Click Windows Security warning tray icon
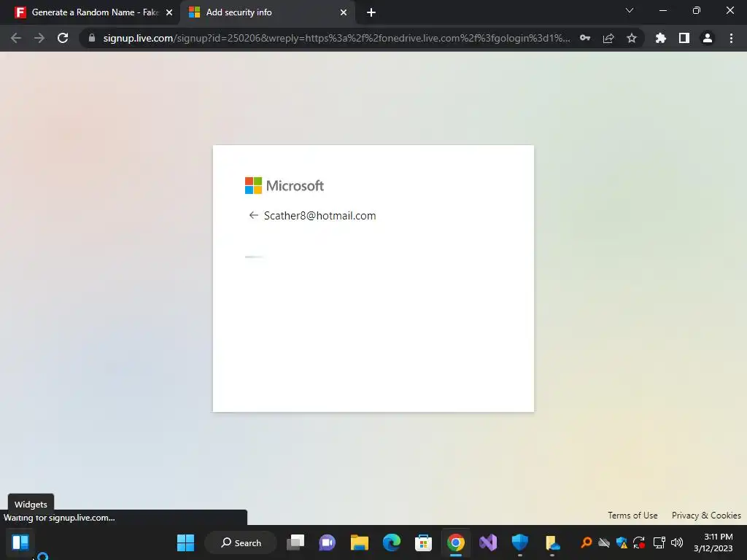Viewport: 747px width, 560px height. pos(622,542)
